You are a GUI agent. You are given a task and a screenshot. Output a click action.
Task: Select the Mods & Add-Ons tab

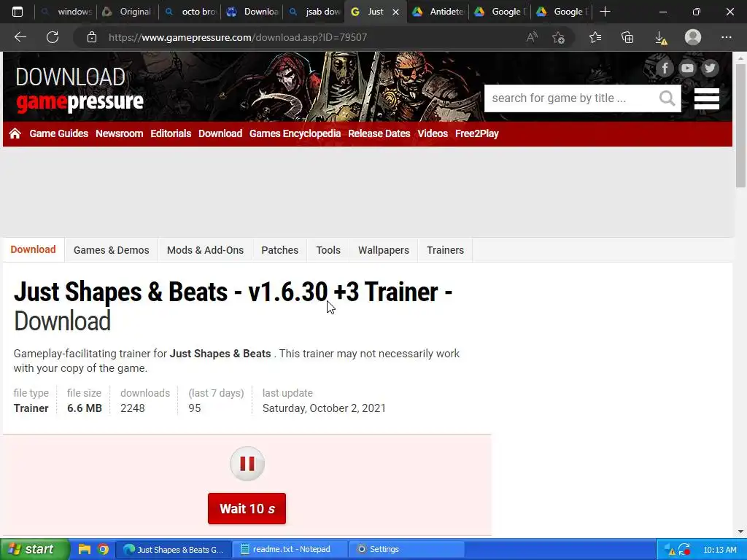pos(205,250)
